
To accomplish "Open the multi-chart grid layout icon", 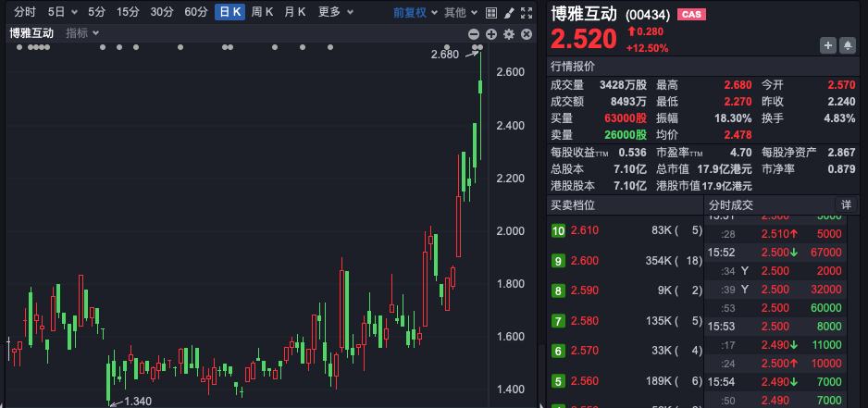I will (491, 12).
